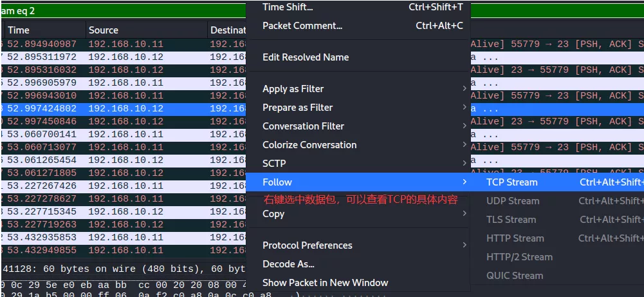Open the Colorize Conversation submenu
Image resolution: width=644 pixels, height=297 pixels.
(x=309, y=145)
